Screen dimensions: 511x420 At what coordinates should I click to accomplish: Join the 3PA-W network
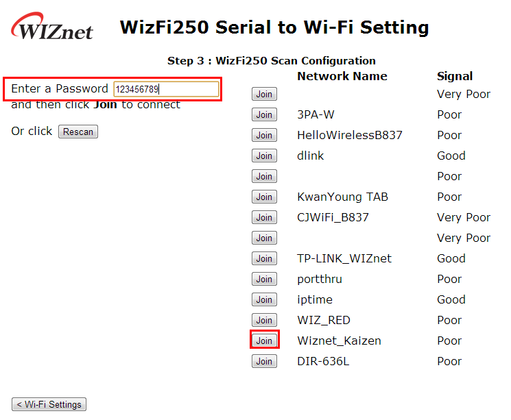(264, 114)
